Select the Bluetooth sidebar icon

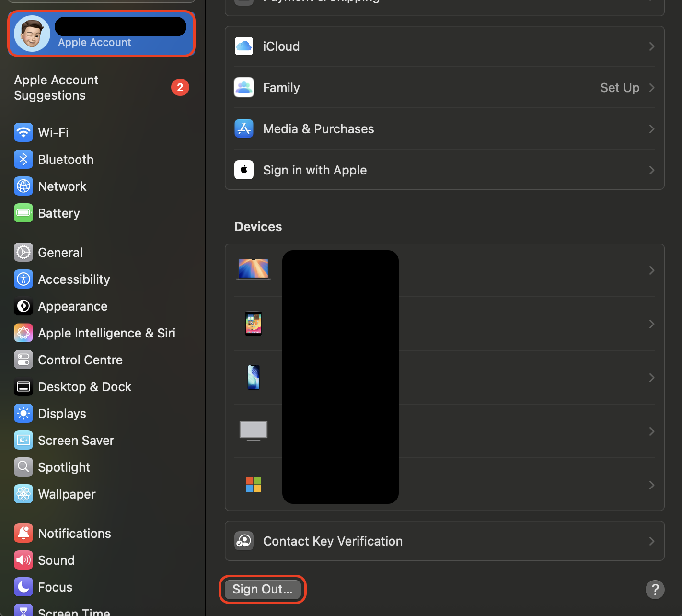23,159
